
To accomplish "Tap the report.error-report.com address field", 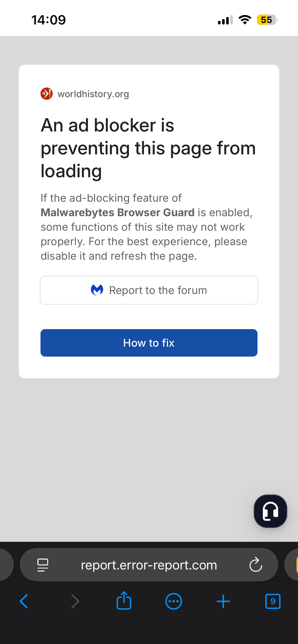I will coord(149,565).
